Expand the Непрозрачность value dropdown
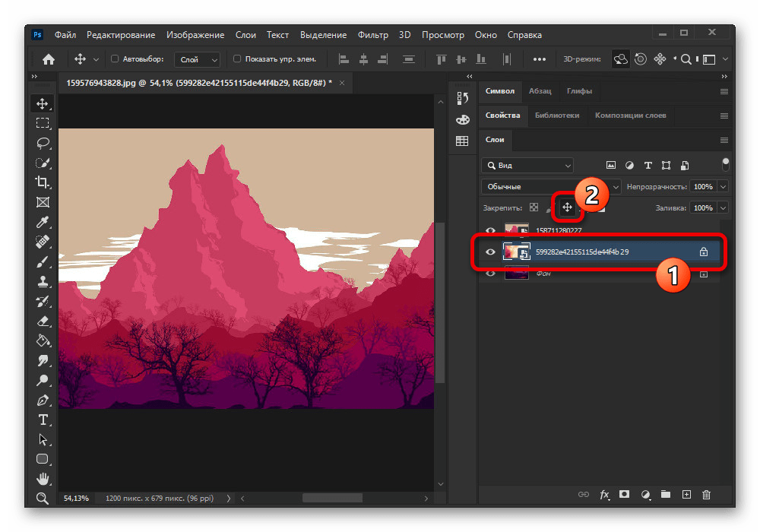The height and width of the screenshot is (532, 760). point(723,186)
